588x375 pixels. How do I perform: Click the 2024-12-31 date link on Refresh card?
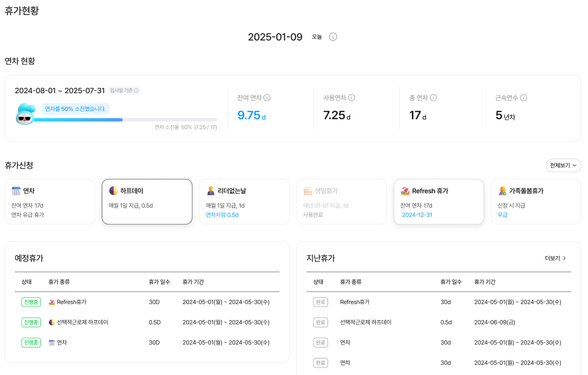[x=417, y=215]
